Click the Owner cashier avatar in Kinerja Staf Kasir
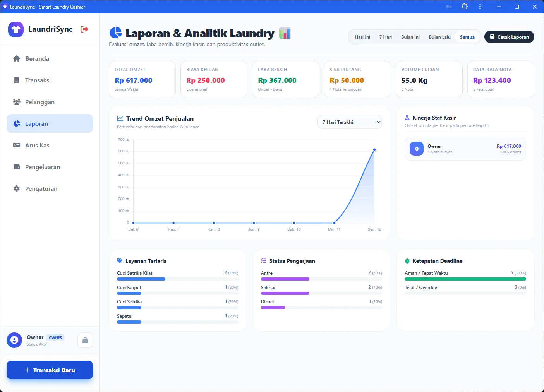The height and width of the screenshot is (392, 544). (x=417, y=149)
